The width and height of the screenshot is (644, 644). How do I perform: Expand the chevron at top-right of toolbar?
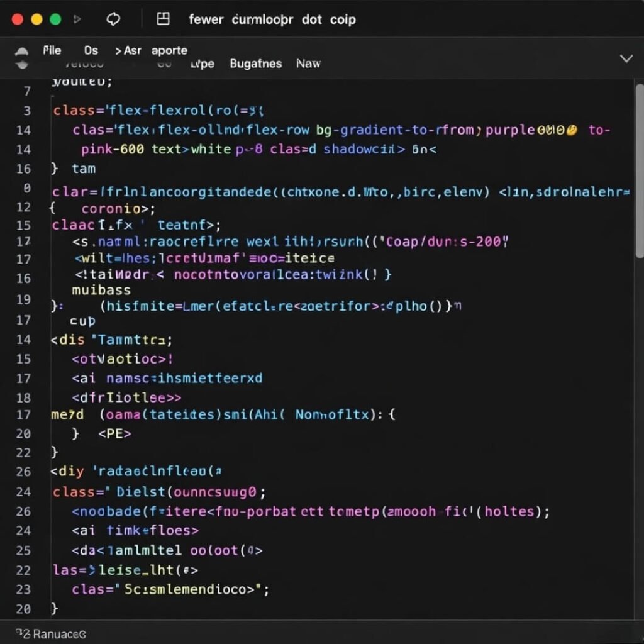pos(626,58)
